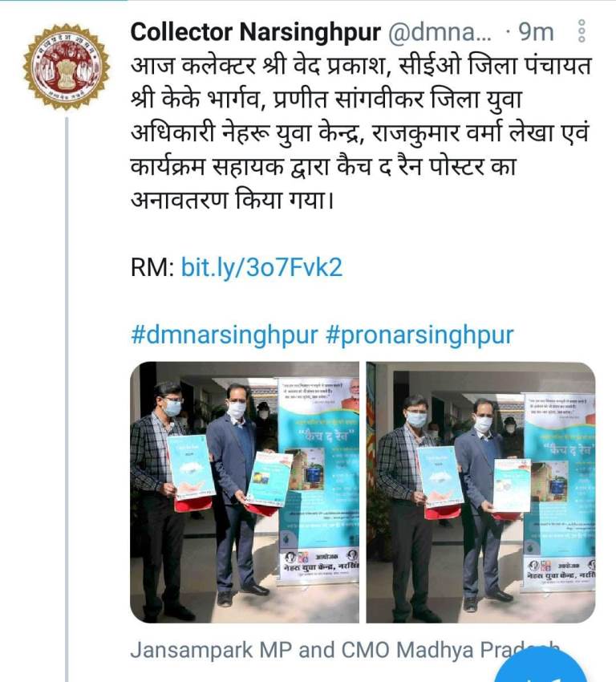Open the Madhya Pradesh emblem profile avatar
The image size is (616, 682).
click(66, 67)
